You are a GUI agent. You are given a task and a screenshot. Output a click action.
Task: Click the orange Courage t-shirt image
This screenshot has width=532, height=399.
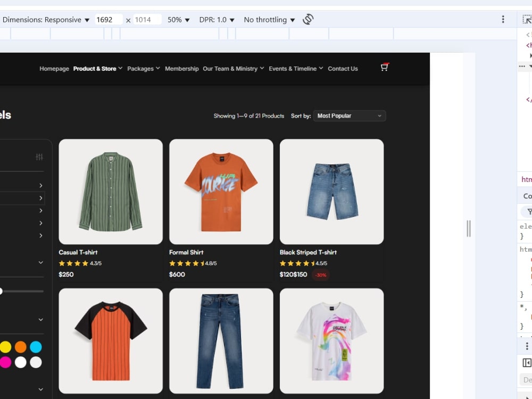221,192
